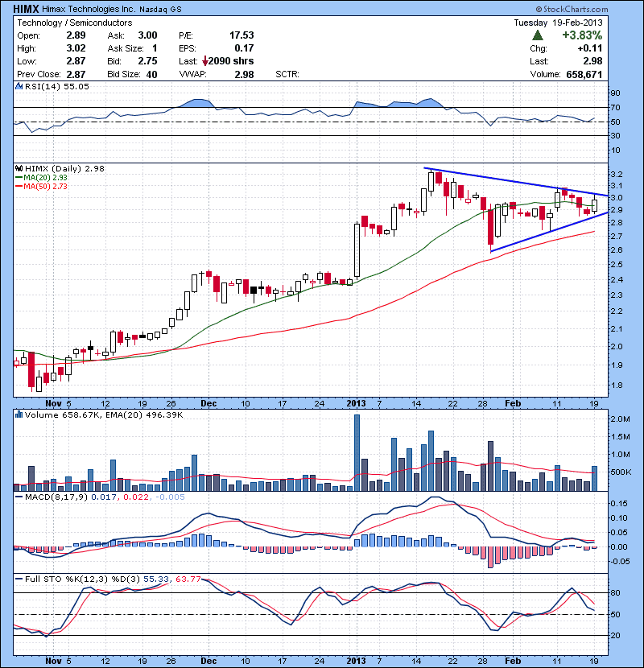Viewport: 644px width, 668px height.
Task: Click the VWAP value 2.98
Action: (x=244, y=74)
